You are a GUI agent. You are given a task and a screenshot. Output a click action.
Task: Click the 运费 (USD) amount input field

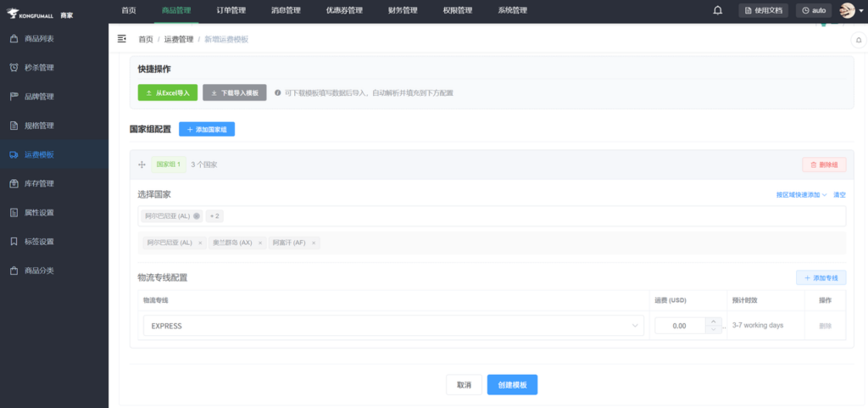[x=680, y=326]
